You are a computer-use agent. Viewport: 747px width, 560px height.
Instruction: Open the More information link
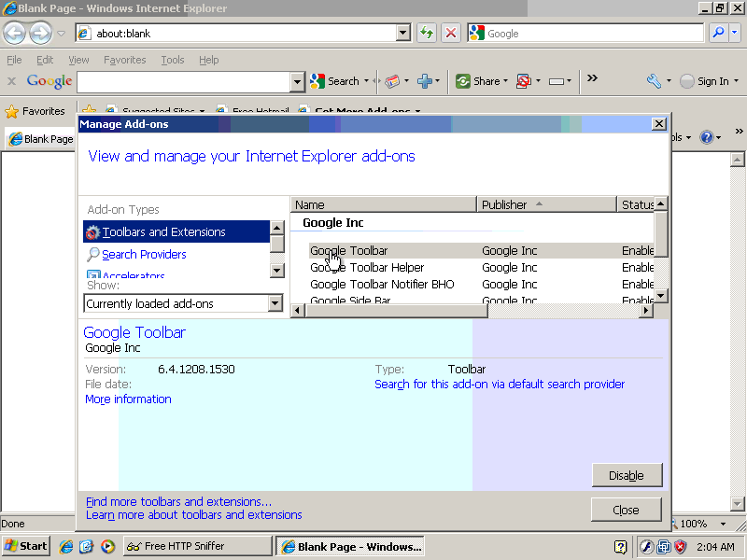(128, 399)
